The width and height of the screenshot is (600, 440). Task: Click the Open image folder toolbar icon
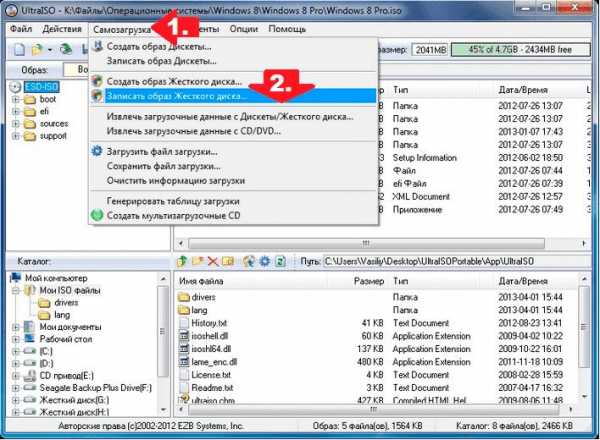pos(38,49)
